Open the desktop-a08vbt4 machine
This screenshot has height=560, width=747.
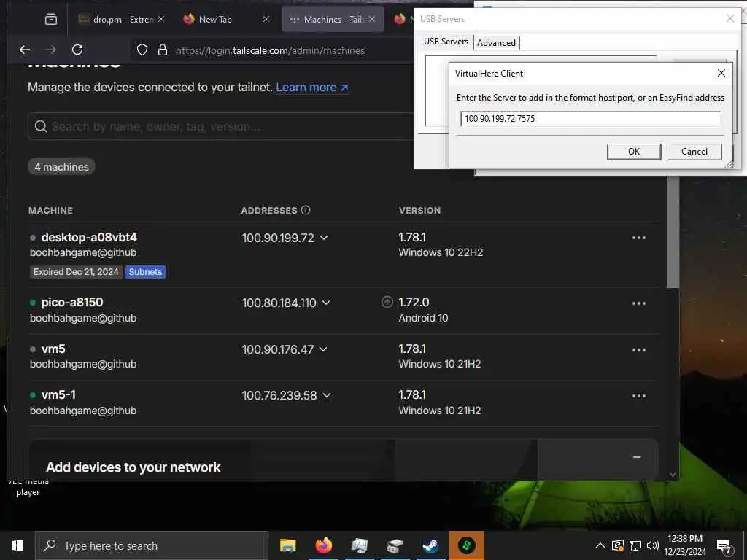coord(89,237)
